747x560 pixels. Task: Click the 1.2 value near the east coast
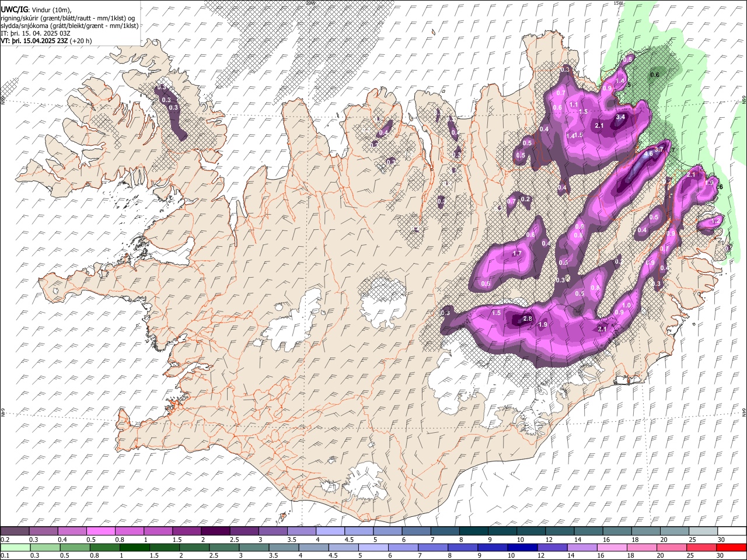tap(715, 222)
